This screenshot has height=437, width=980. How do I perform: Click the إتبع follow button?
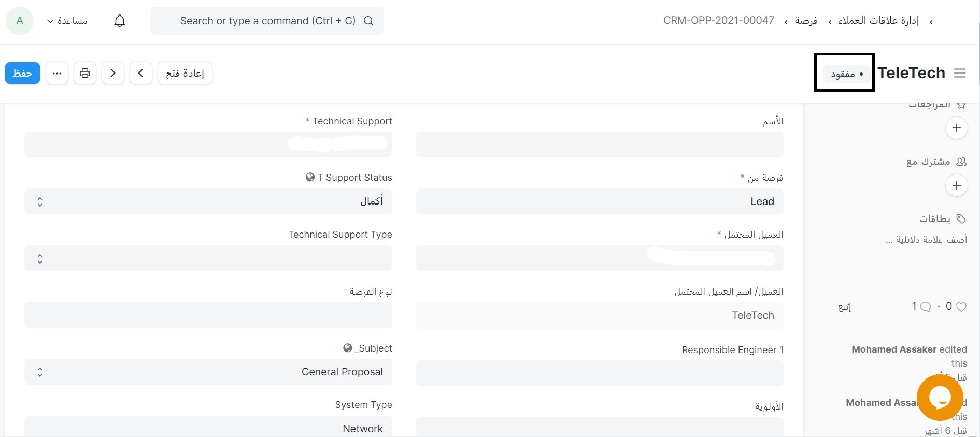click(845, 307)
